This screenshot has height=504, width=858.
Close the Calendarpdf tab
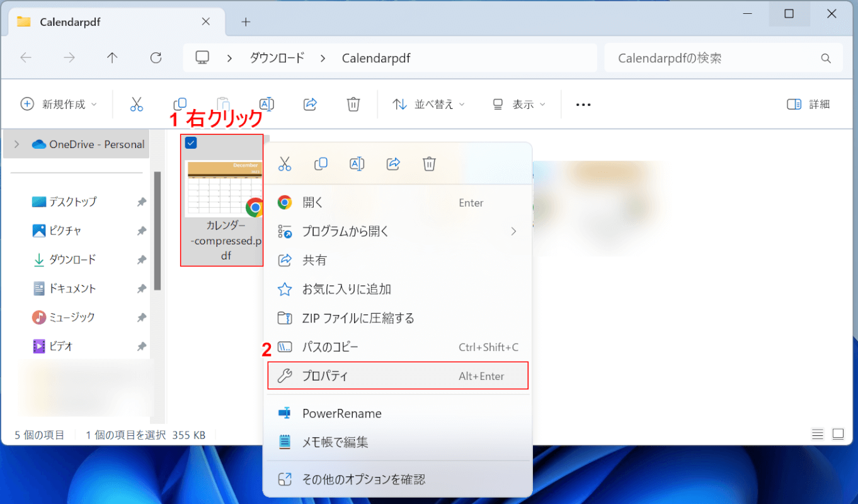pos(206,21)
